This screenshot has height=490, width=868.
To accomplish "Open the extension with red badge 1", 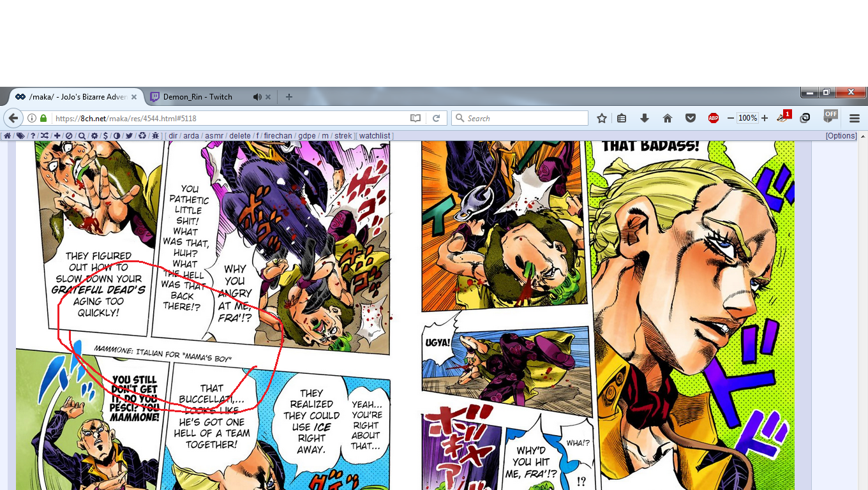I will pyautogui.click(x=784, y=117).
